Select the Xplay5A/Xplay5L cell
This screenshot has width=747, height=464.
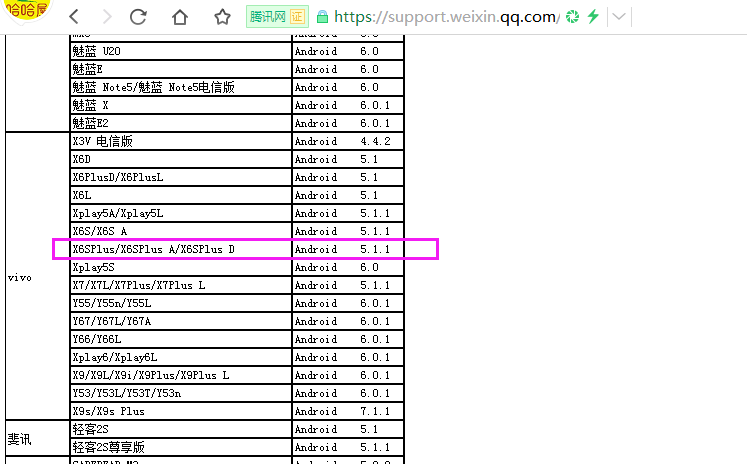click(181, 213)
